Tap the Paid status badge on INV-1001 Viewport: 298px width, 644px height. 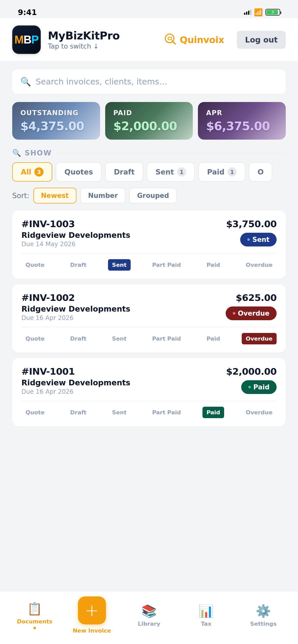pyautogui.click(x=259, y=387)
